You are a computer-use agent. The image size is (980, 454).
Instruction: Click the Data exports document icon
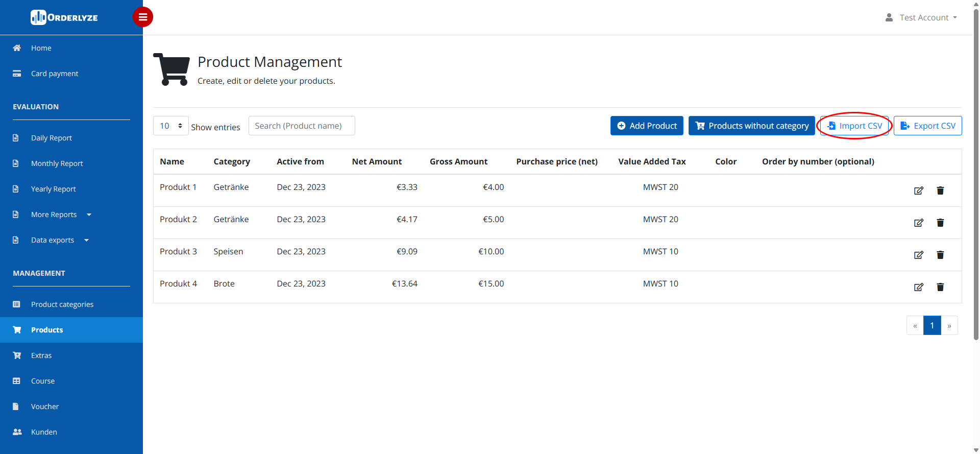coord(16,240)
